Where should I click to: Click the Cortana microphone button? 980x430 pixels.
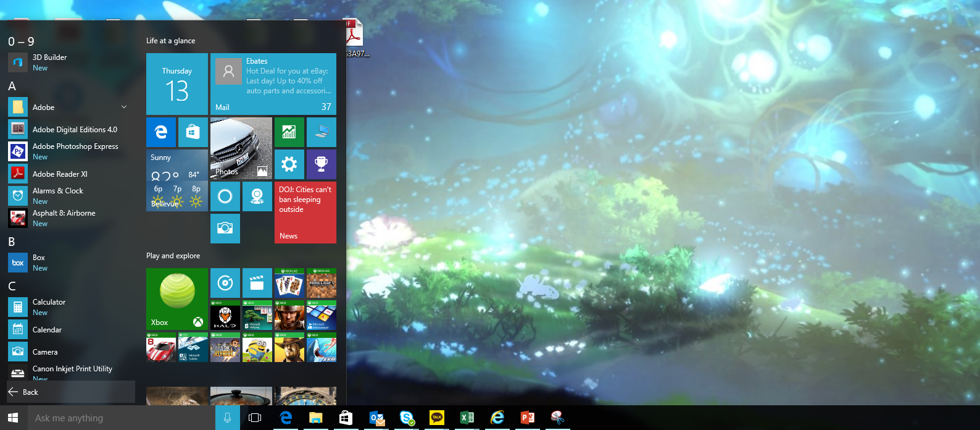(227, 418)
